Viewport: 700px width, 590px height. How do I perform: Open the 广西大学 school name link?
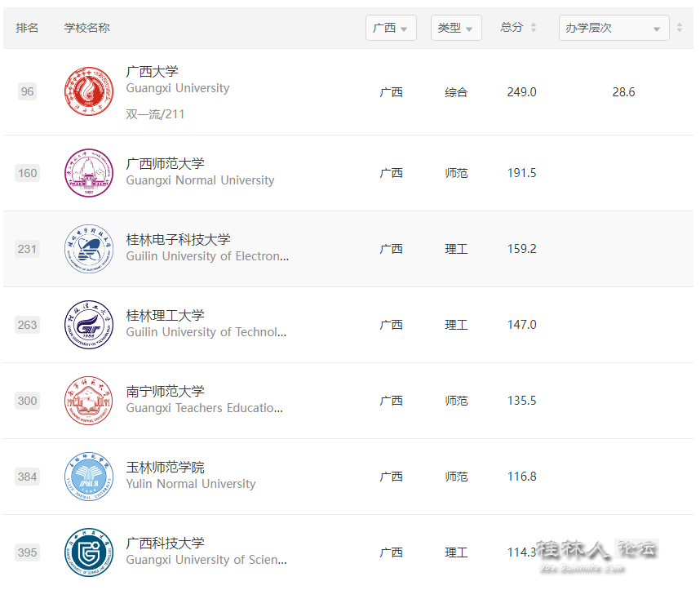pos(153,72)
